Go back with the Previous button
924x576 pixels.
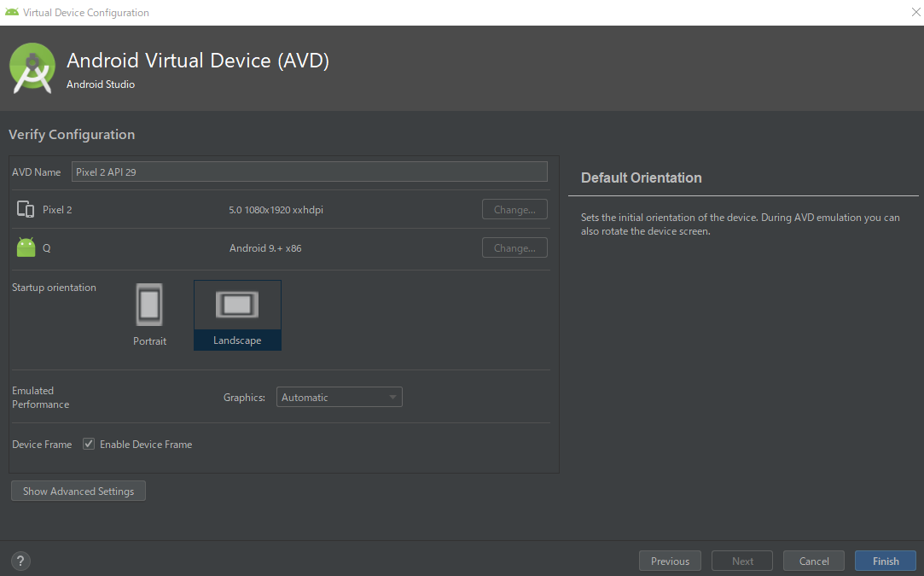[670, 561]
